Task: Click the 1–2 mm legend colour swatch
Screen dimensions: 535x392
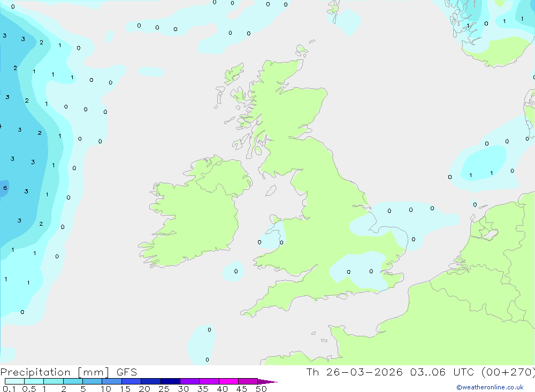Action: [53, 381]
